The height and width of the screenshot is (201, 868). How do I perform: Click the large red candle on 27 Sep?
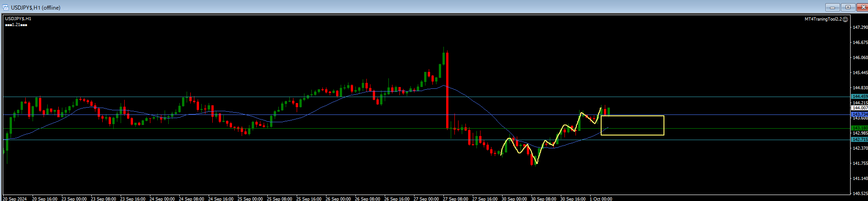coord(447,92)
